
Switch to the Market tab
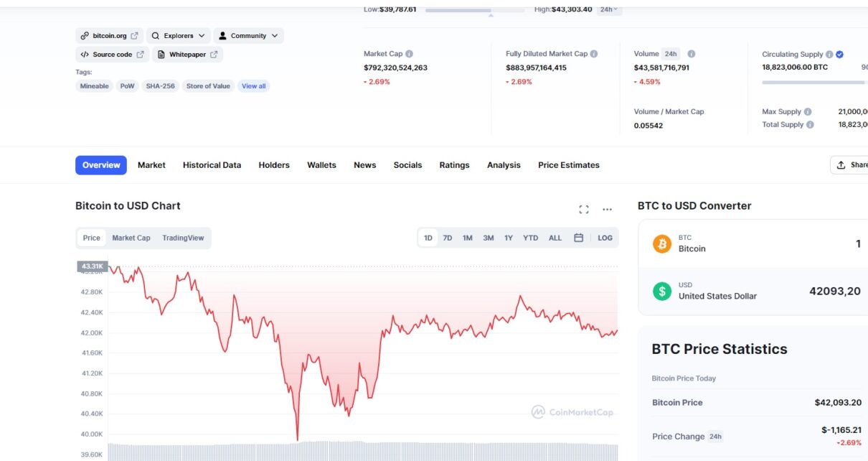point(151,165)
